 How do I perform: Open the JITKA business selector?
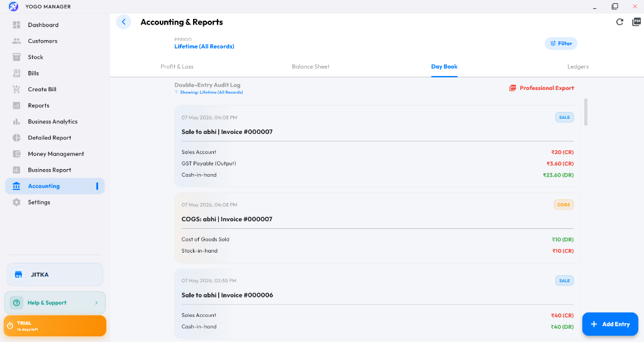tap(55, 275)
